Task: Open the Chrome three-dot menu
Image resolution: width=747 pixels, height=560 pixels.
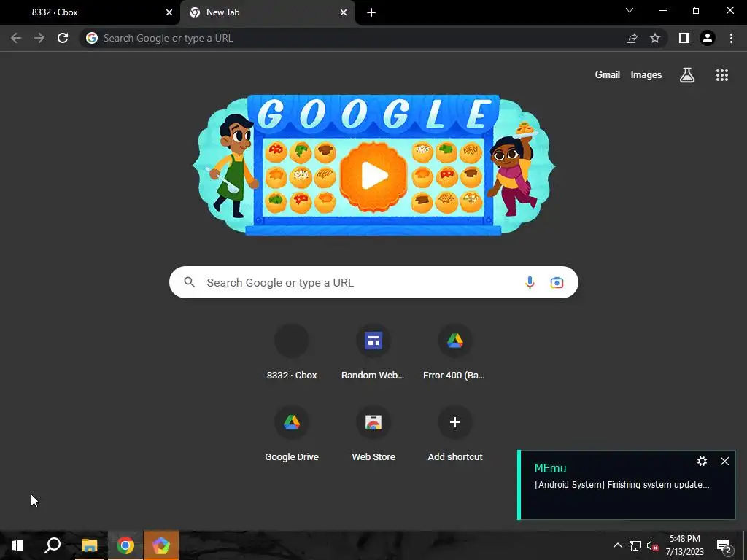Action: (x=731, y=38)
